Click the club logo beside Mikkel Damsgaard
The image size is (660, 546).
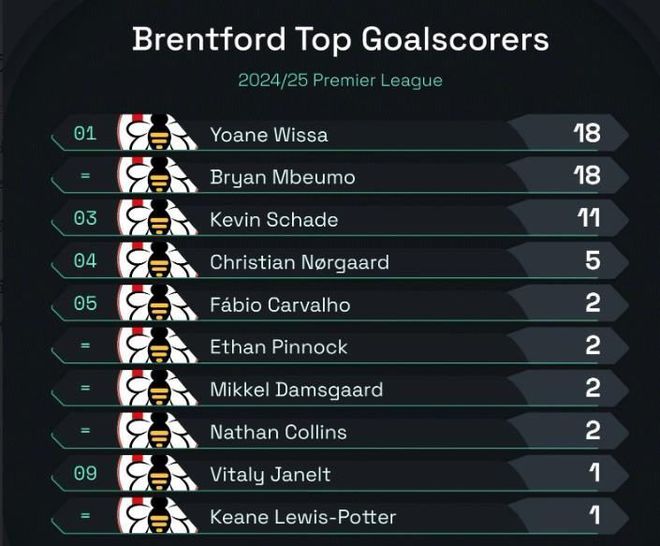[x=157, y=389]
